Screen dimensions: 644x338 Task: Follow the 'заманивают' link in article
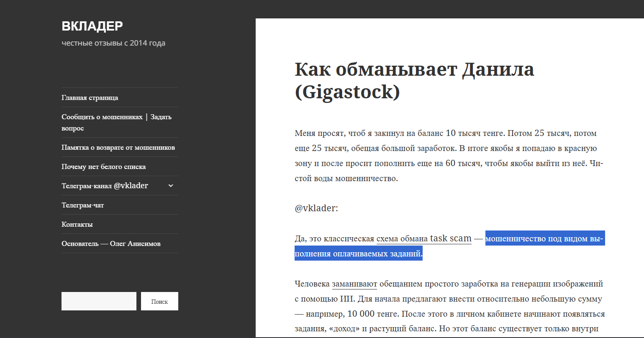pos(354,284)
